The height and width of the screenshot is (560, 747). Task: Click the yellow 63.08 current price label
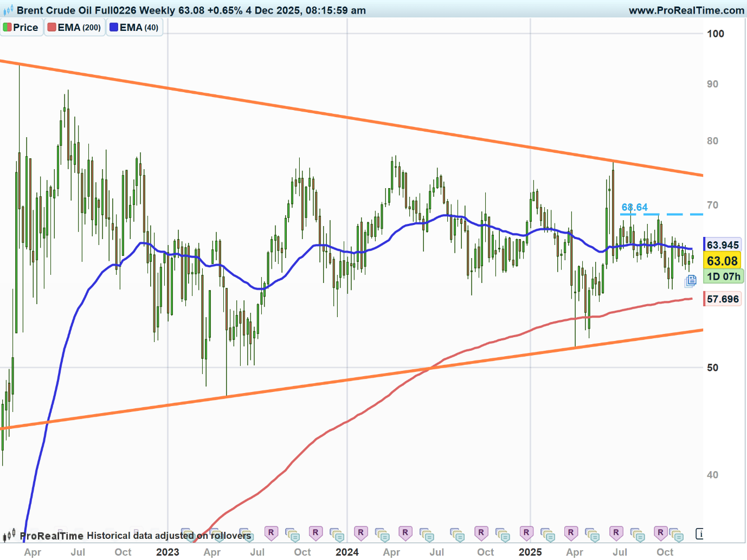click(x=722, y=261)
